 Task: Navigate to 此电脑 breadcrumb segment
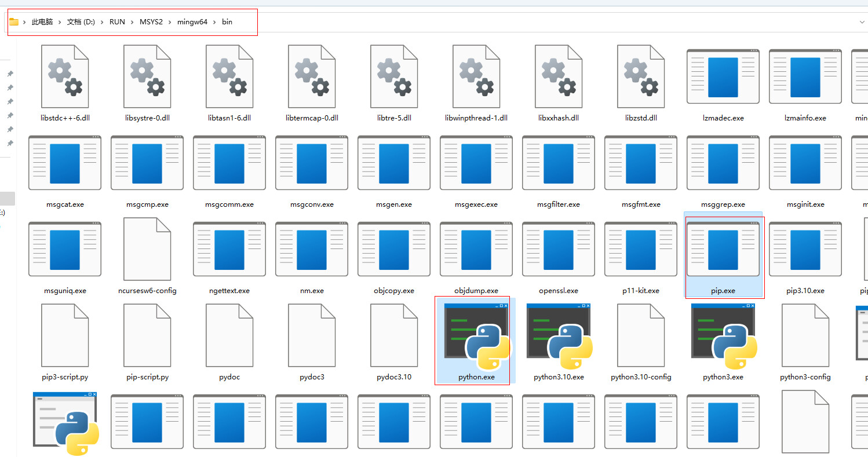click(42, 22)
